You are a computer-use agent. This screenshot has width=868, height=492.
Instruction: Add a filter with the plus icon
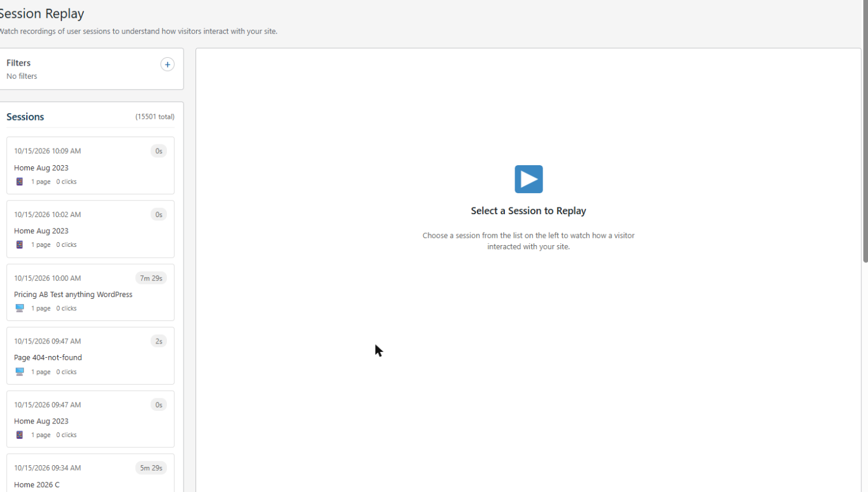point(168,64)
